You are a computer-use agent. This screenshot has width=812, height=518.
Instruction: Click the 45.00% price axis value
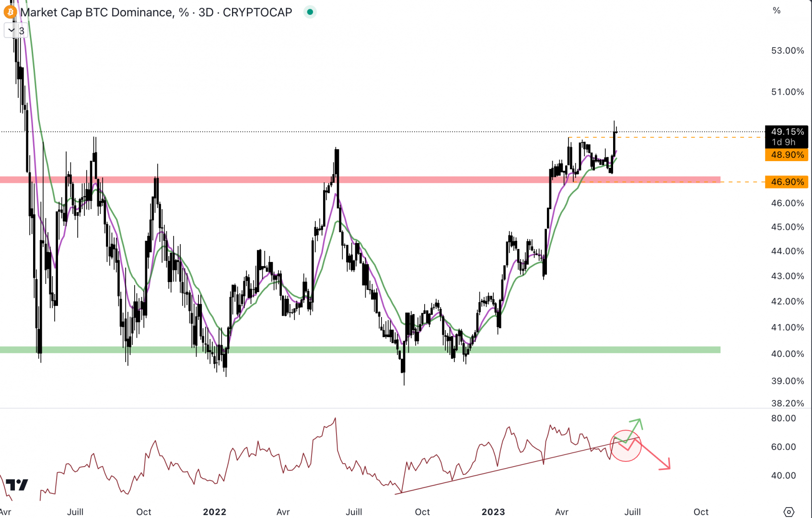click(787, 227)
